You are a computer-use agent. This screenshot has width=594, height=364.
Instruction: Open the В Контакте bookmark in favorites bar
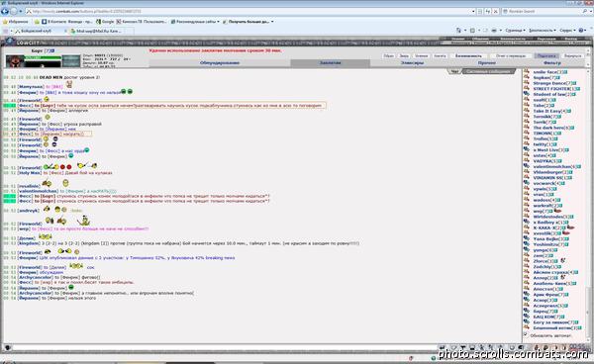[66, 22]
